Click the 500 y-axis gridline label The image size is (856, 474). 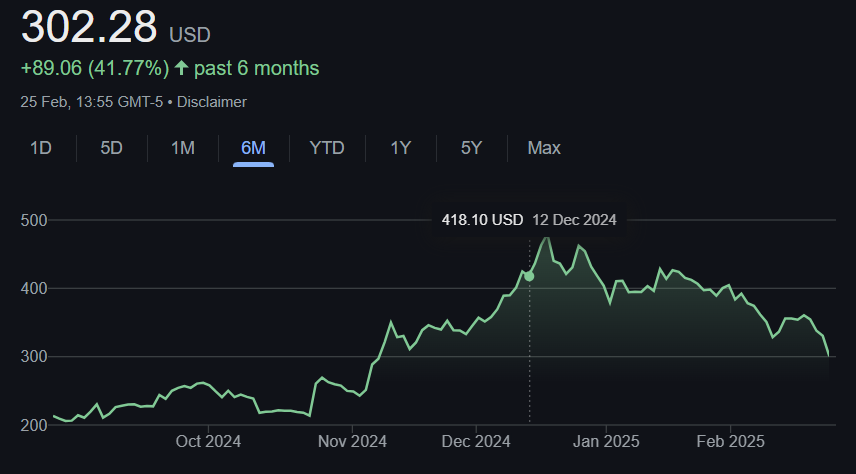point(34,221)
